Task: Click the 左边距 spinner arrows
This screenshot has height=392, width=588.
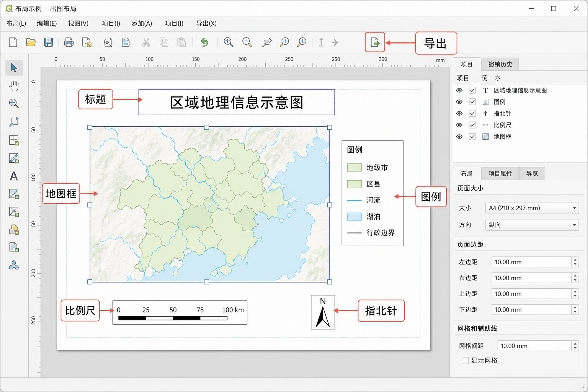Action: click(x=575, y=262)
